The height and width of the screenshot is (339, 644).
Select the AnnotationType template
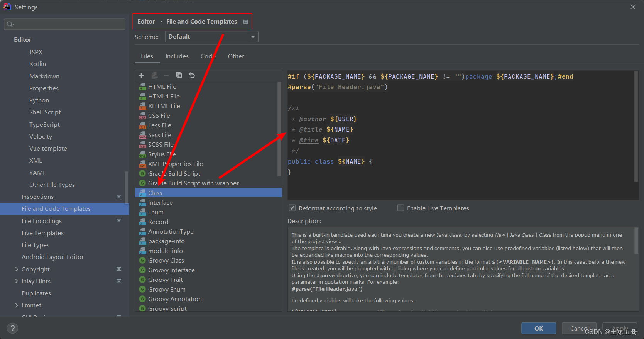pyautogui.click(x=208, y=231)
